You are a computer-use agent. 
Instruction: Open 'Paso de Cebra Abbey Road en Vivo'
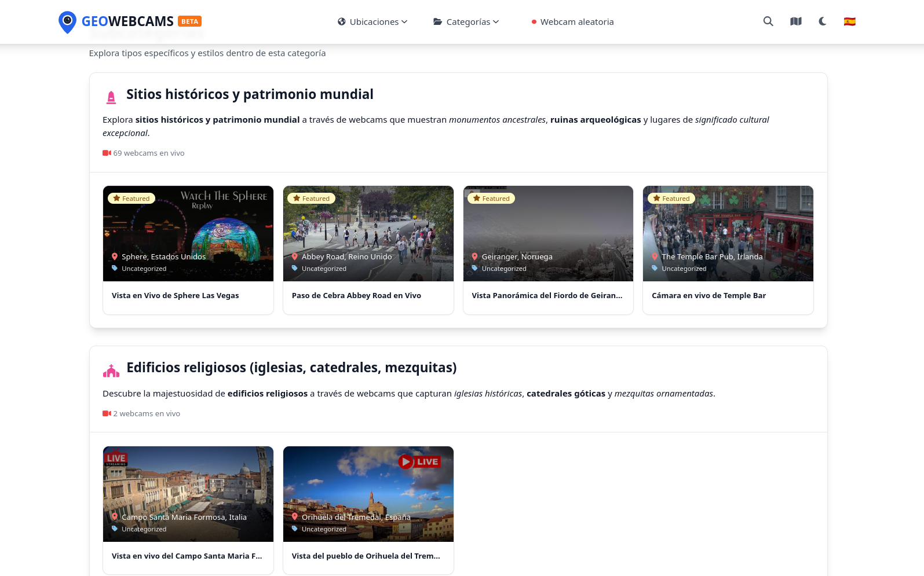tap(356, 296)
